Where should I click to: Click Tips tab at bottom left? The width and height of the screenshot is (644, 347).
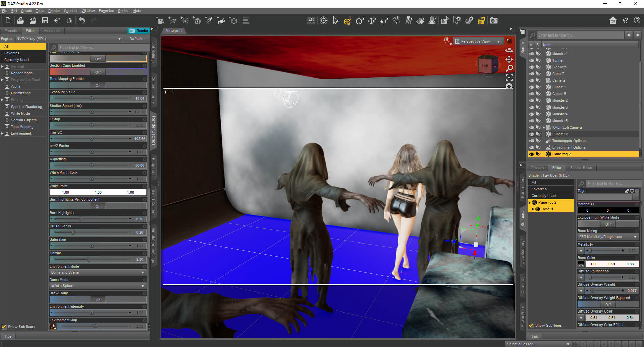(8, 336)
